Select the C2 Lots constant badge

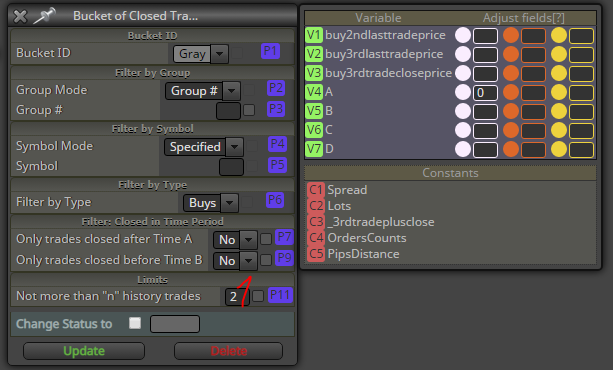click(x=316, y=206)
